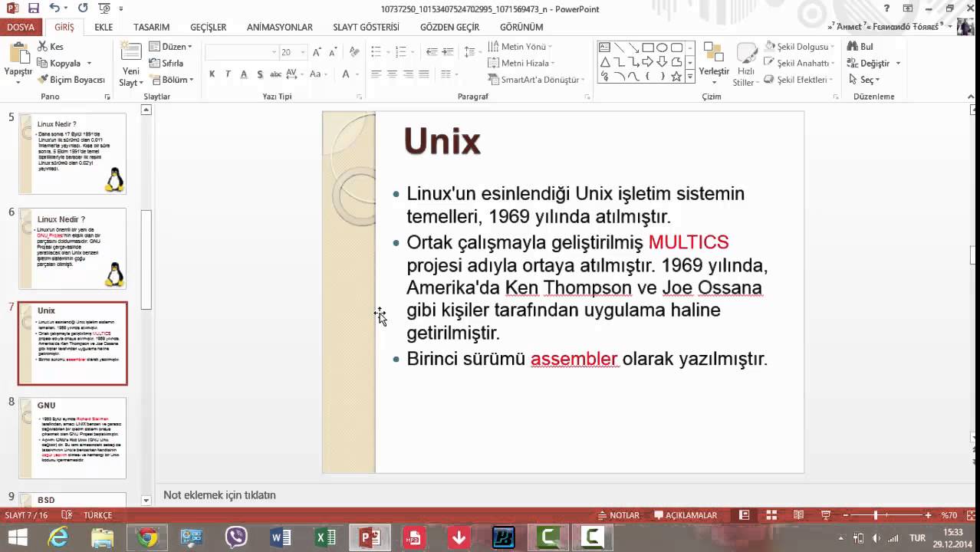Image resolution: width=980 pixels, height=552 pixels.
Task: Click SmartArt'a Dönüştür button
Action: click(536, 80)
